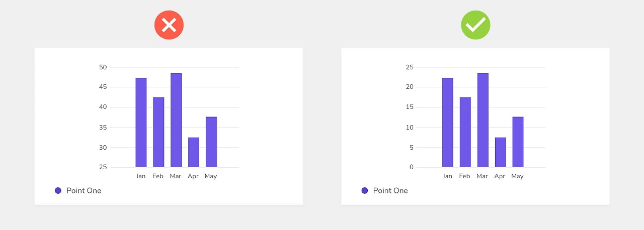Click the 25 y-axis label in right chart

(x=410, y=67)
